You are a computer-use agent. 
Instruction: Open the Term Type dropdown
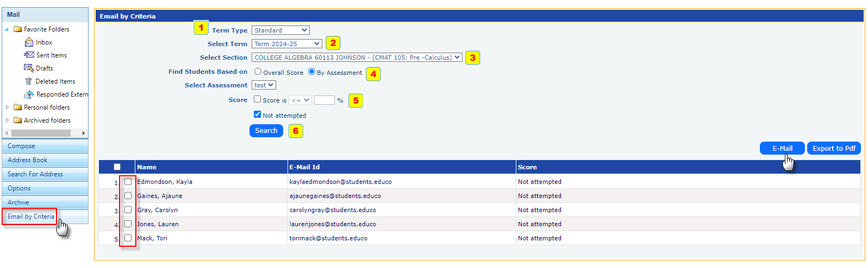click(280, 30)
